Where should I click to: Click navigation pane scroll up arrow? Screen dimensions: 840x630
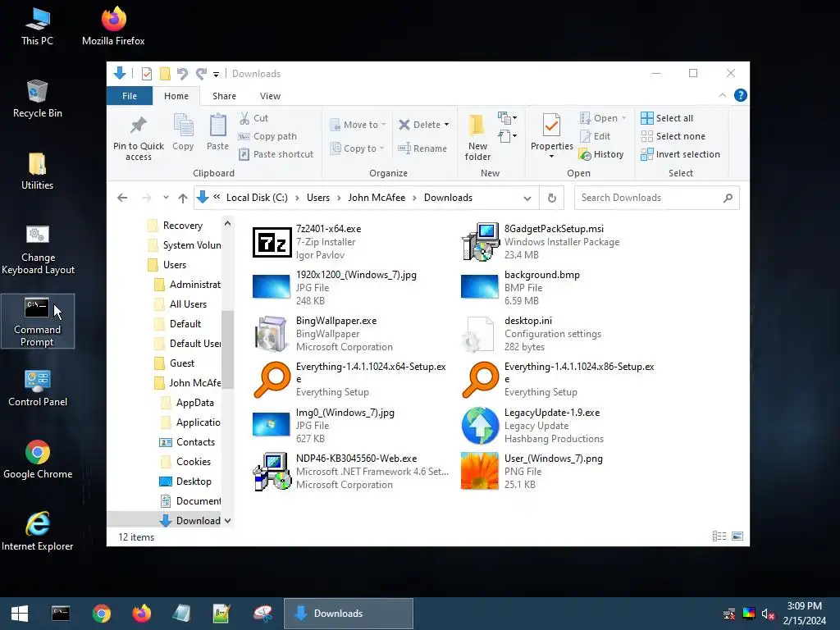pos(228,223)
